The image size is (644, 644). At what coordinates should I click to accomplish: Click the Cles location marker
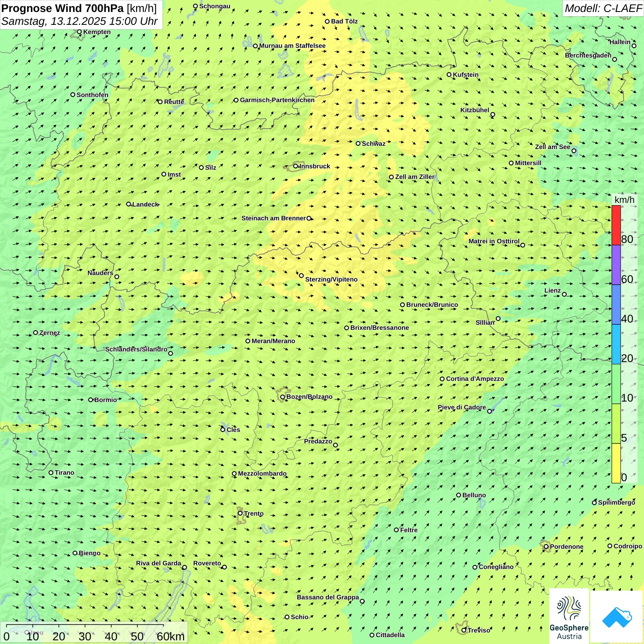tap(223, 430)
